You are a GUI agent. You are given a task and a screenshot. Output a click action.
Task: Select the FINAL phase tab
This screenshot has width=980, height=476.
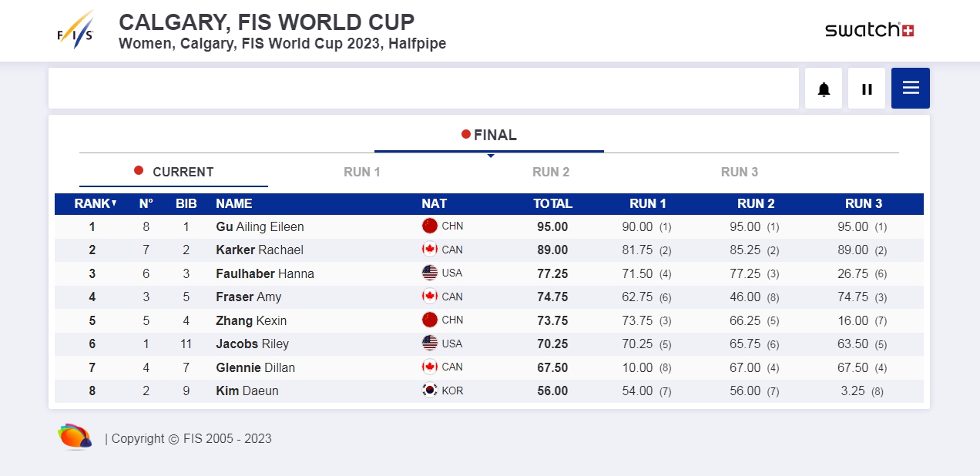(489, 136)
